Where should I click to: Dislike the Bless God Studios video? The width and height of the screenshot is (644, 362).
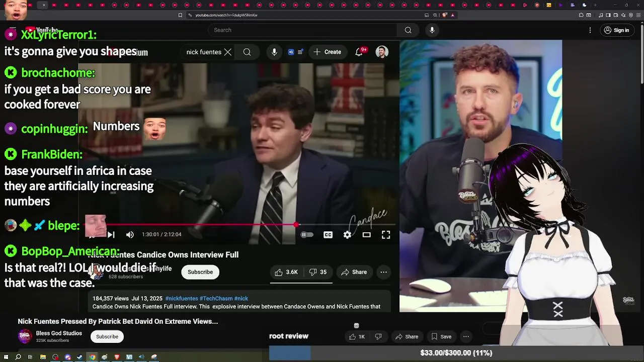tap(378, 337)
